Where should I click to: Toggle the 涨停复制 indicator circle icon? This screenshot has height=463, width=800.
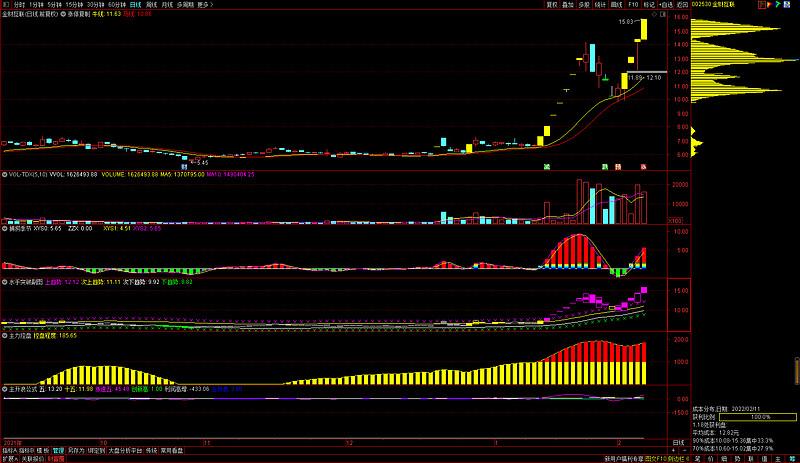63,14
